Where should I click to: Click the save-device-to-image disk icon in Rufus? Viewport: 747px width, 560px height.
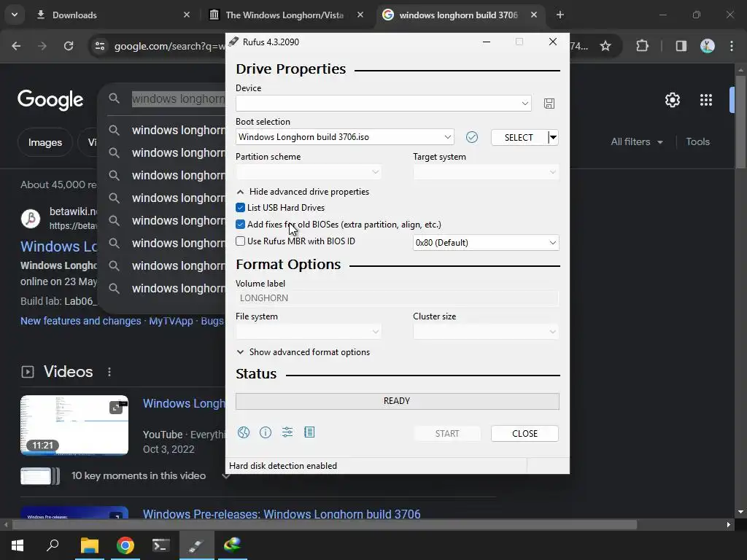pos(549,104)
